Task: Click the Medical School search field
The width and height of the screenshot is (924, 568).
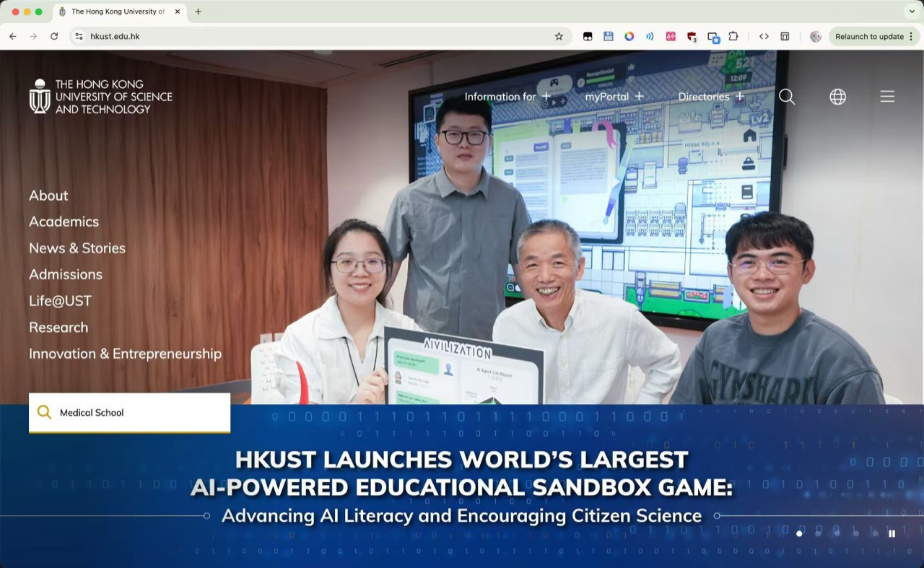Action: coord(129,413)
